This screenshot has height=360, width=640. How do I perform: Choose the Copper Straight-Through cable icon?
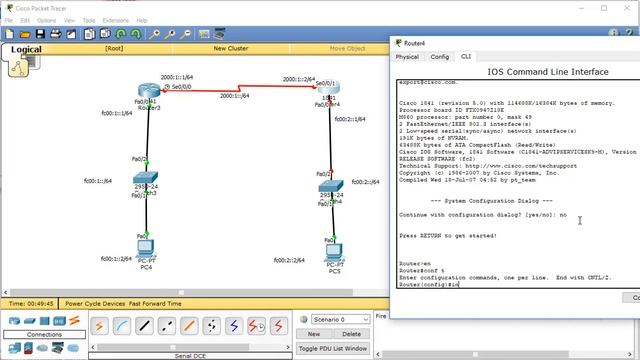[x=144, y=326]
